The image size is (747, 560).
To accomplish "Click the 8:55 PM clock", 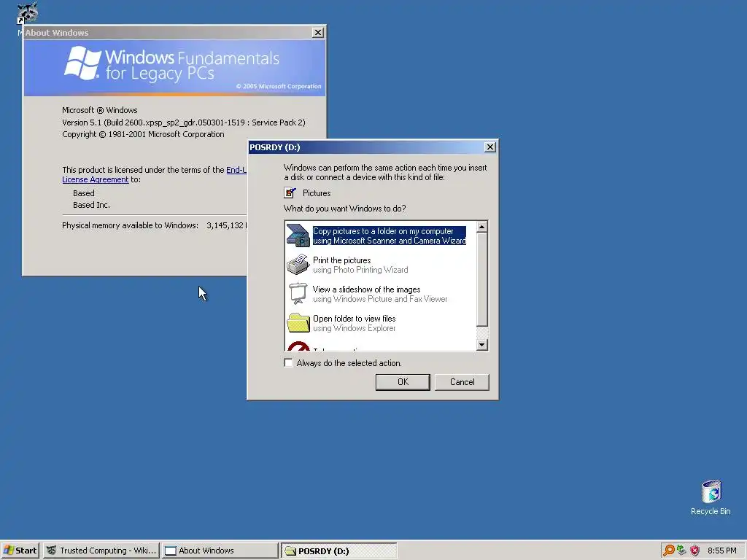I will (x=721, y=551).
